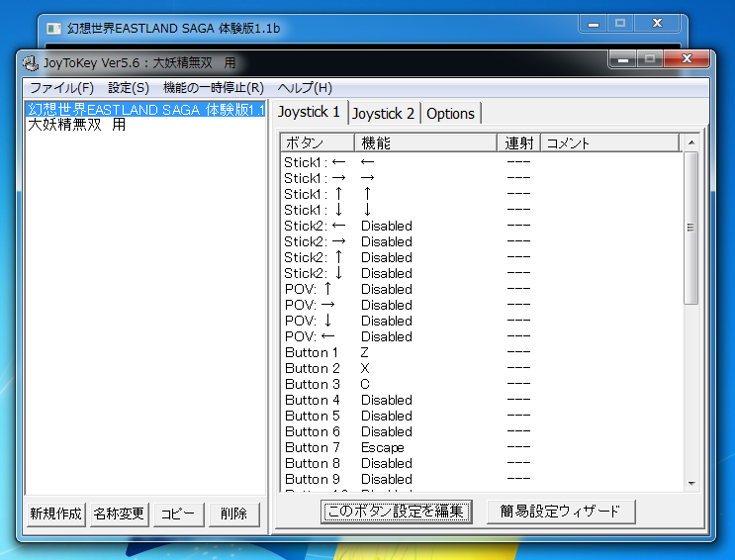Select the Button 9 row
735x560 pixels.
[482, 479]
